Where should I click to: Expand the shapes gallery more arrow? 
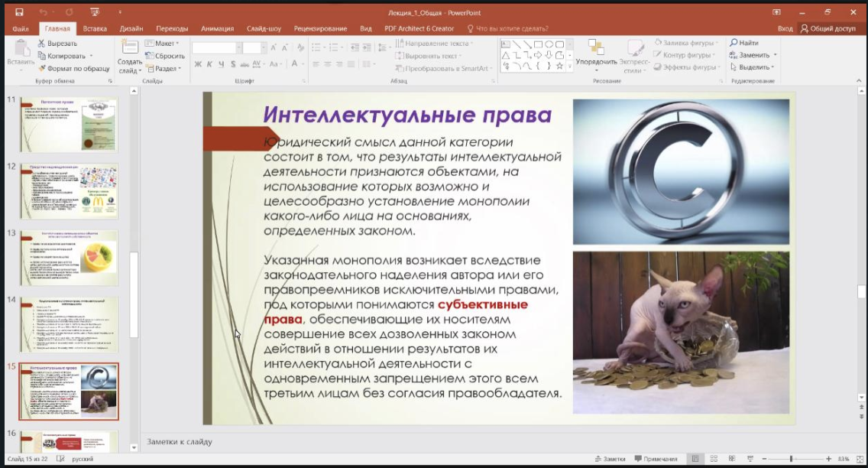[x=570, y=67]
